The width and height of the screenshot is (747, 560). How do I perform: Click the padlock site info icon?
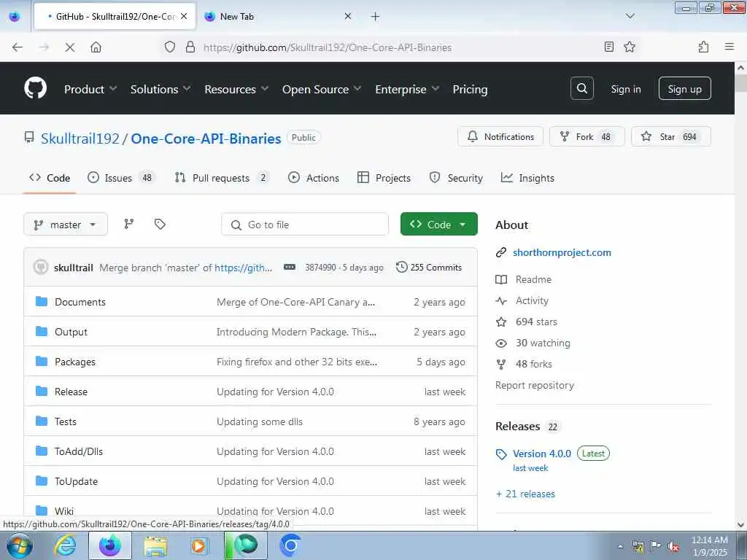coord(190,47)
